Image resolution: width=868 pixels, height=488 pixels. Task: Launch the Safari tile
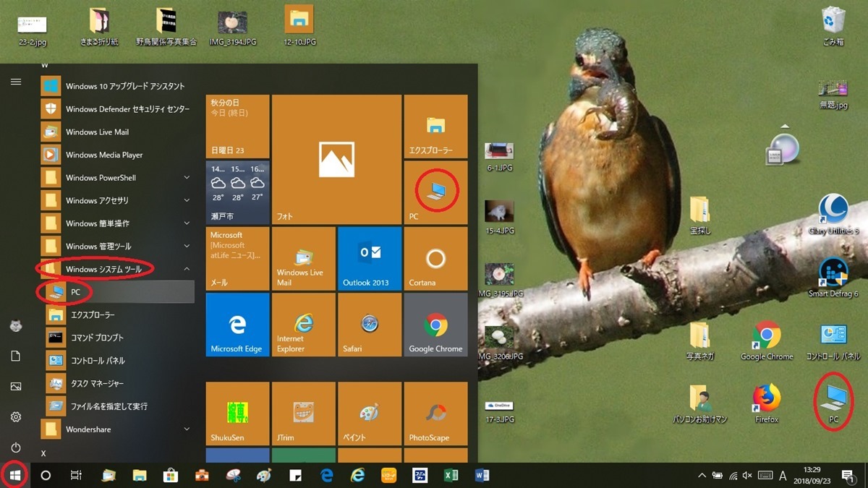(370, 325)
